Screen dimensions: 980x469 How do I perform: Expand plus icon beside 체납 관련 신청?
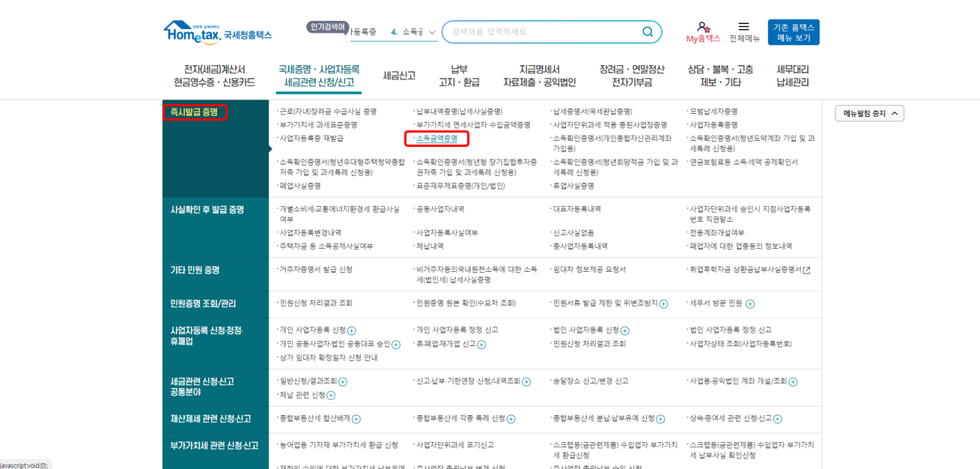pyautogui.click(x=331, y=396)
